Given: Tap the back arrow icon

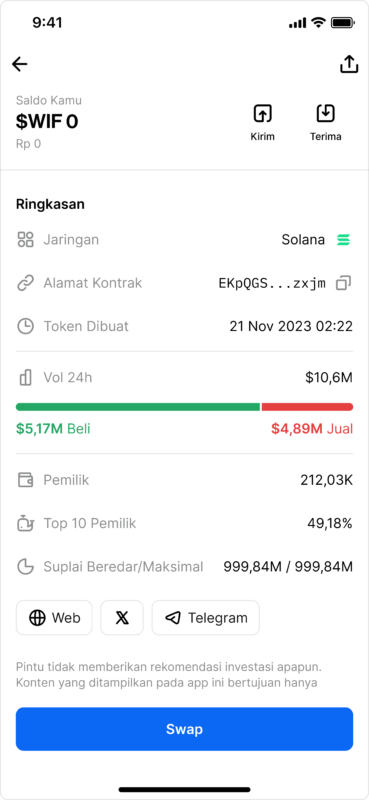Looking at the screenshot, I should click(x=19, y=64).
